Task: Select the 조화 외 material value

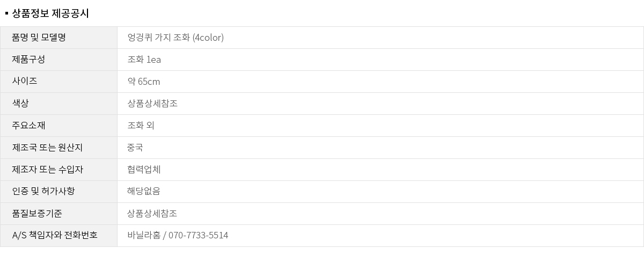Action: coord(141,126)
